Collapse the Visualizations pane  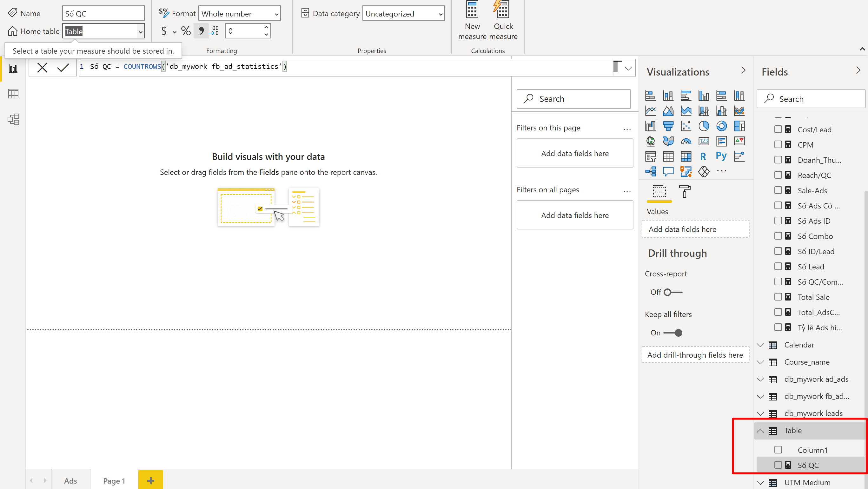[x=743, y=70]
